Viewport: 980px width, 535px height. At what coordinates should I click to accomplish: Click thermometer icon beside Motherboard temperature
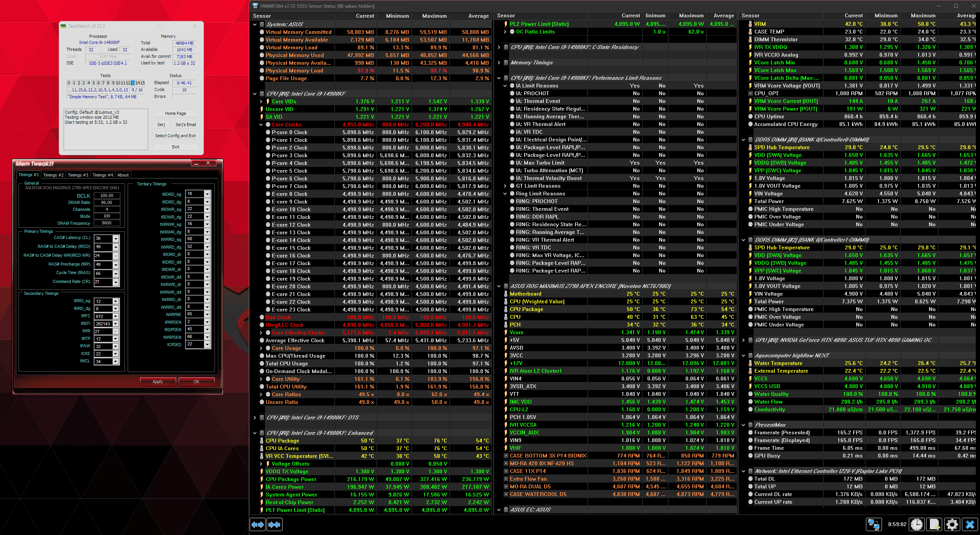(x=506, y=294)
